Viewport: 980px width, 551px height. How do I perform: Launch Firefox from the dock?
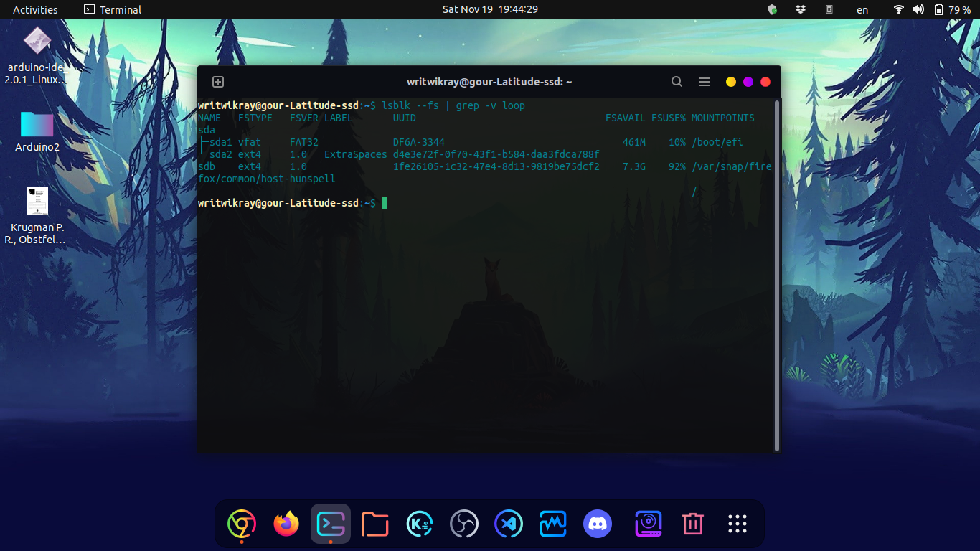(x=286, y=524)
